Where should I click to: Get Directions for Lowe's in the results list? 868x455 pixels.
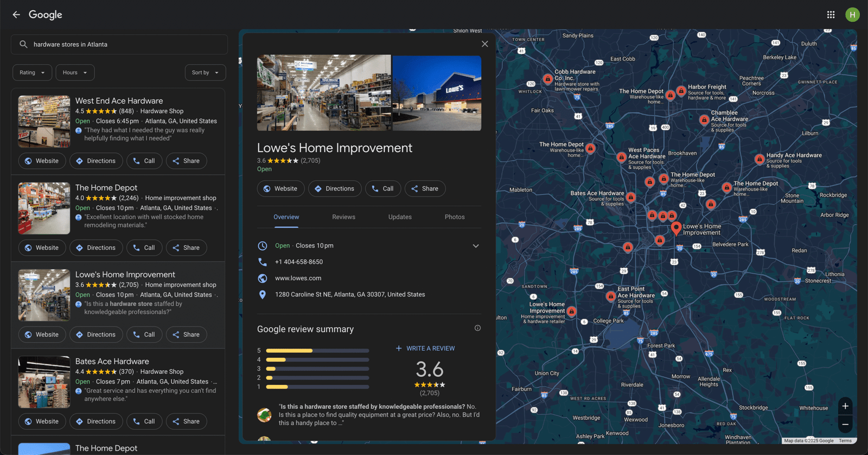pyautogui.click(x=96, y=334)
